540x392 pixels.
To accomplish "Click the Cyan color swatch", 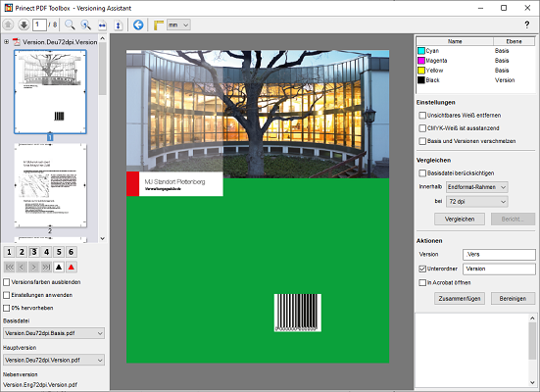I will coord(421,51).
